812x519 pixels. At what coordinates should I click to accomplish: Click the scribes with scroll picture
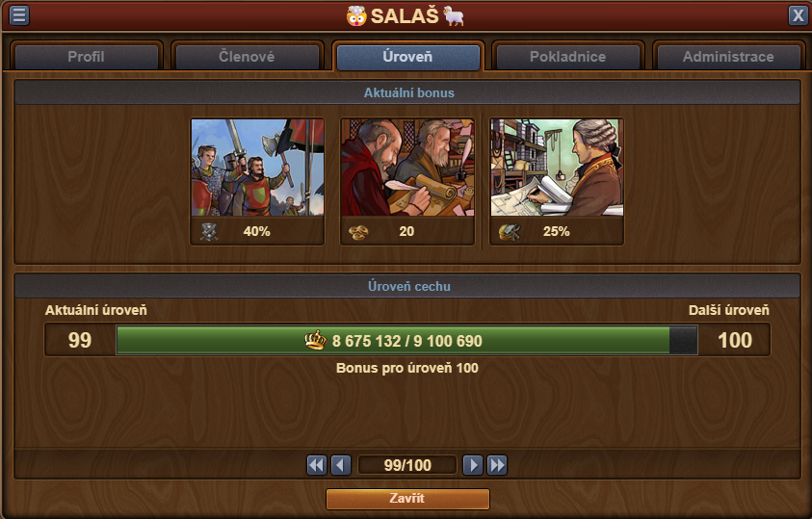tap(407, 168)
